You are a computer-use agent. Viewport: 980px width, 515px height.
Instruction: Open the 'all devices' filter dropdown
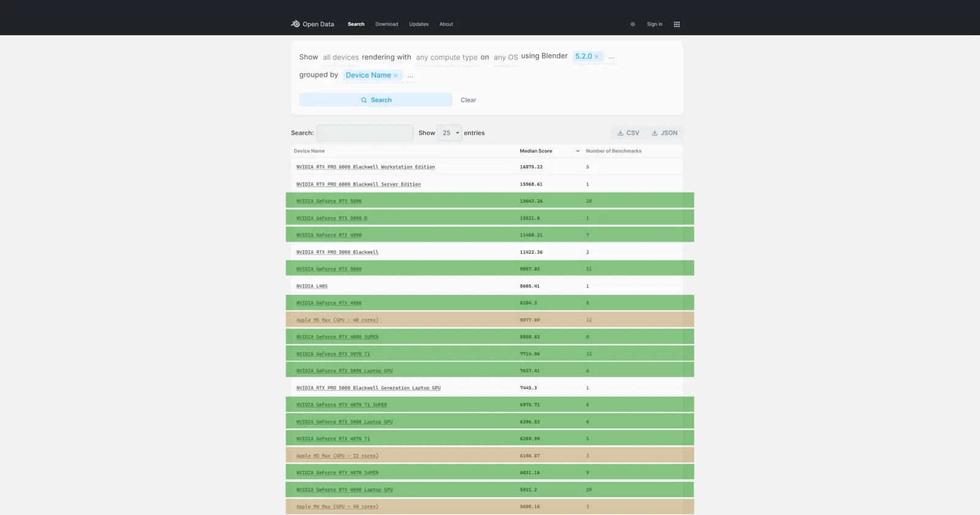click(341, 58)
